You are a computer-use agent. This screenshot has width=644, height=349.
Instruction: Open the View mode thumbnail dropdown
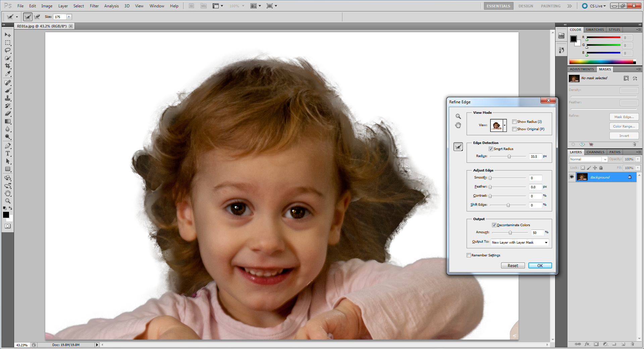504,125
